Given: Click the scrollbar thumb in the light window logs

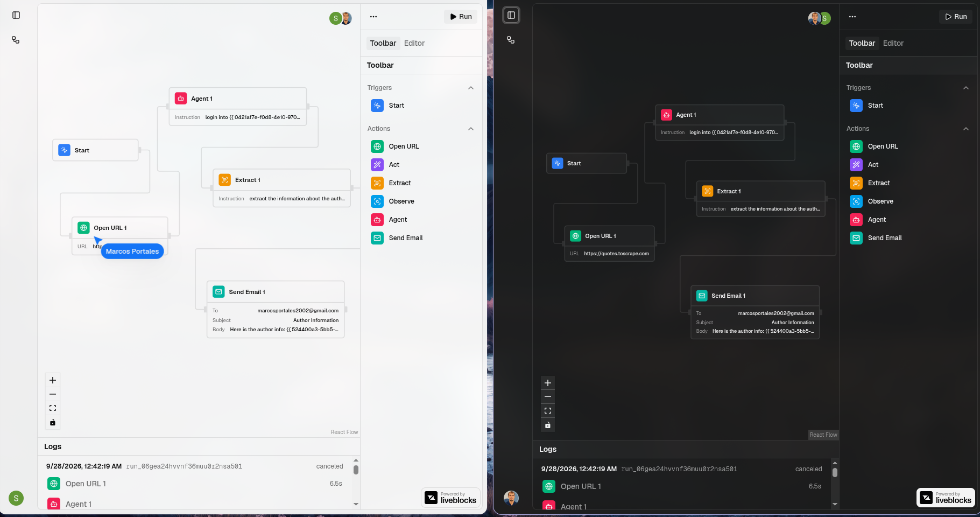Looking at the screenshot, I should coord(356,470).
